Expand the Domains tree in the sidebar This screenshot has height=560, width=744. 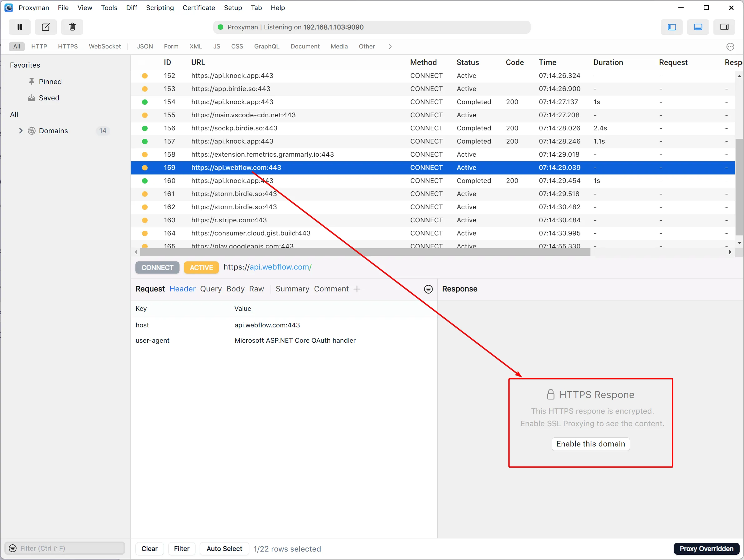coord(21,130)
